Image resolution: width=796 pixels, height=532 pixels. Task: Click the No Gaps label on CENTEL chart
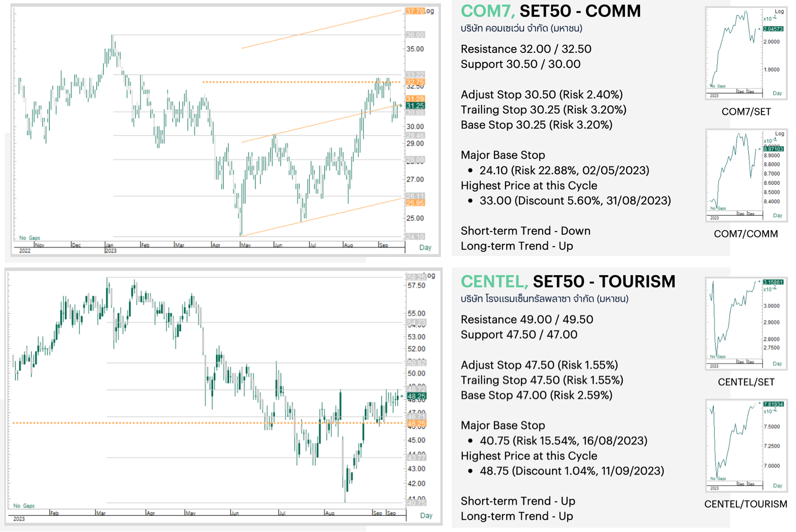click(x=24, y=506)
